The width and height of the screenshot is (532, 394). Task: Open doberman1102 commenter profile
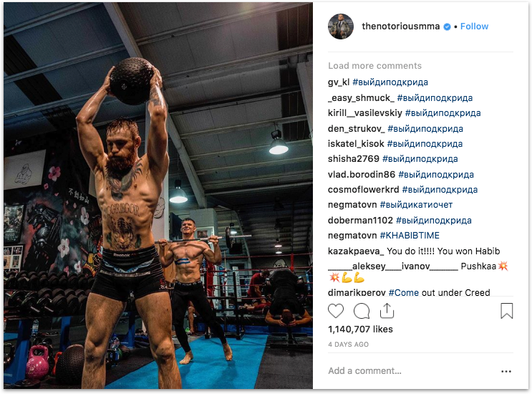[x=360, y=221]
